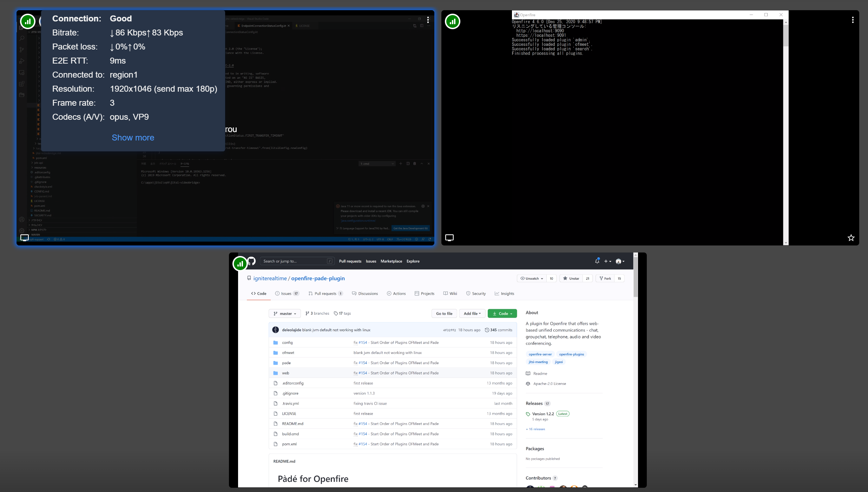Open the Add file dropdown
868x492 pixels.
coord(472,313)
